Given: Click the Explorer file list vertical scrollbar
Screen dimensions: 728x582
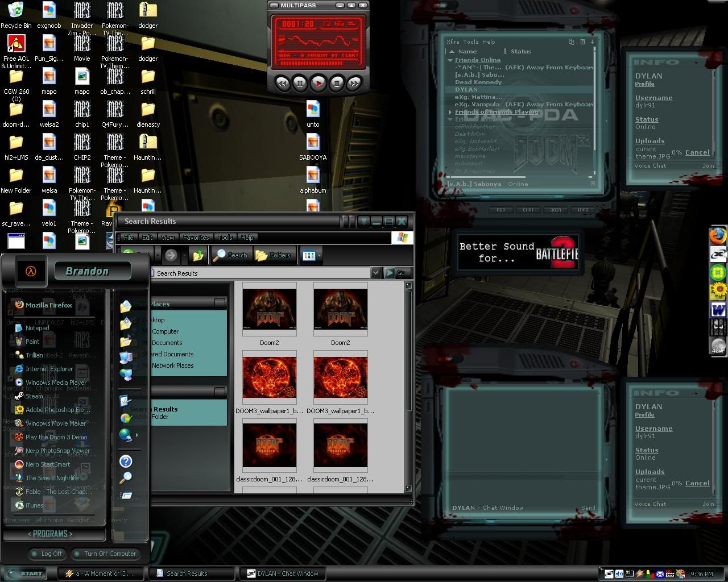Looking at the screenshot, I should pyautogui.click(x=408, y=386).
